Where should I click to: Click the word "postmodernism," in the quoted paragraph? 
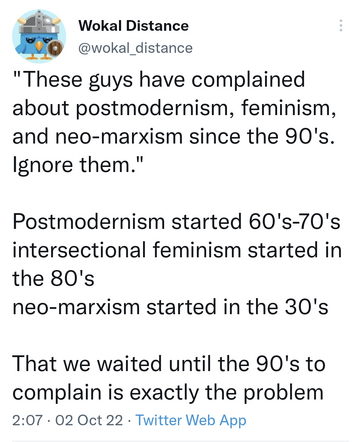point(155,109)
